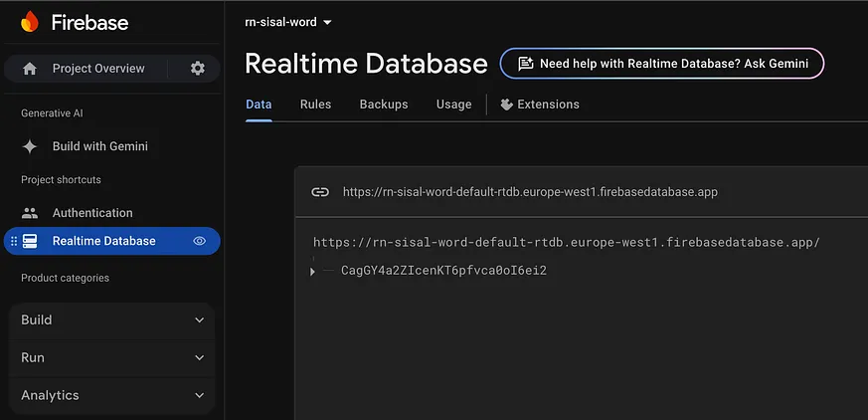Click Ask Gemini help button
The width and height of the screenshot is (868, 420).
(662, 63)
